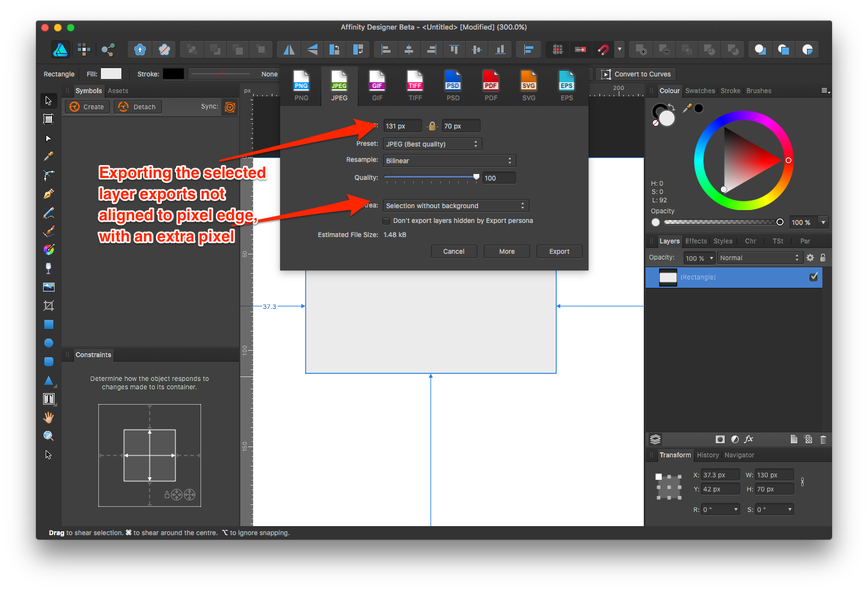Open the snapping options dropdown arrow
The height and width of the screenshot is (591, 868).
click(x=619, y=49)
